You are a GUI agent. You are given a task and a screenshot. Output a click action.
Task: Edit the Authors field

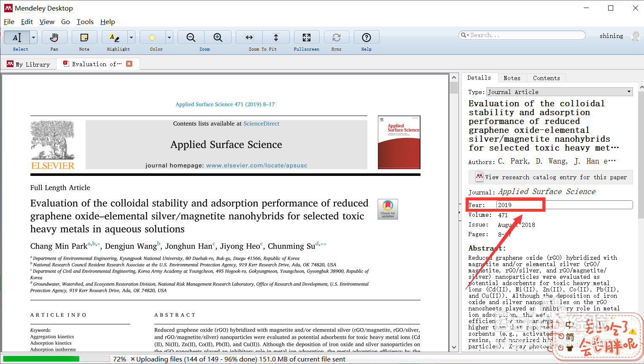pos(557,161)
